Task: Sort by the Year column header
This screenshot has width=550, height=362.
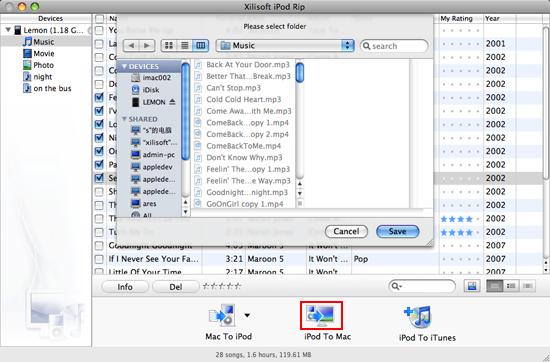Action: [499, 18]
